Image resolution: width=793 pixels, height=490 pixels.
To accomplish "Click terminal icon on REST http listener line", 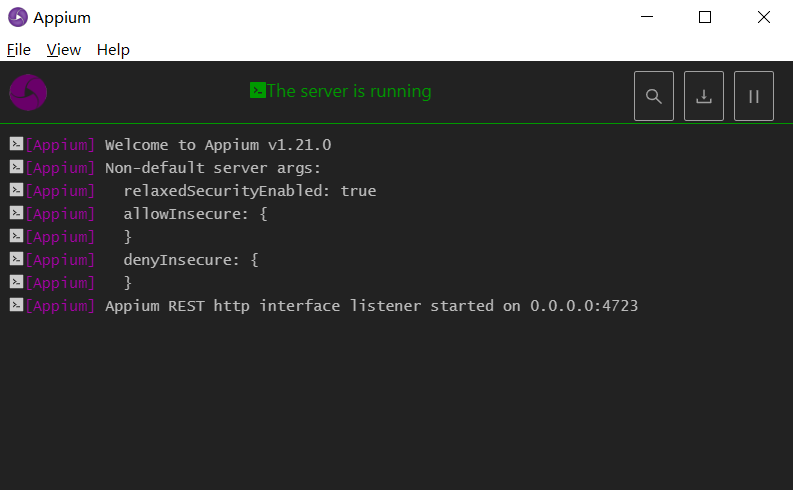I will click(x=16, y=305).
